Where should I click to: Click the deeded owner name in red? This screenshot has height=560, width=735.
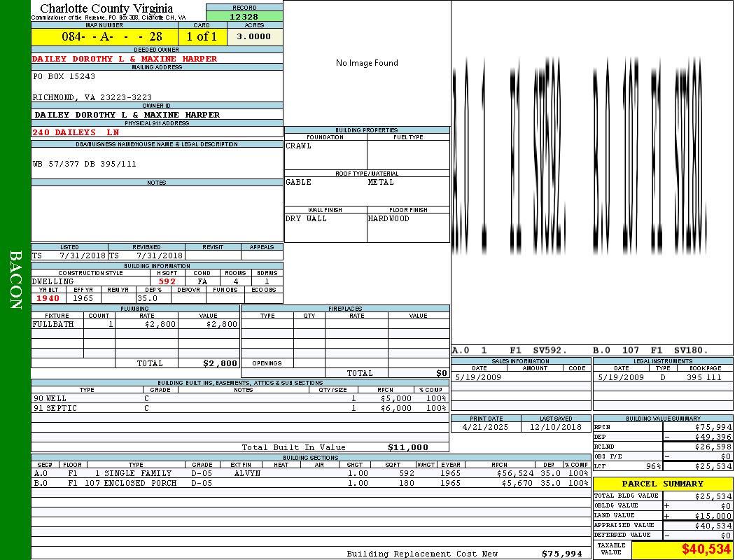[125, 59]
